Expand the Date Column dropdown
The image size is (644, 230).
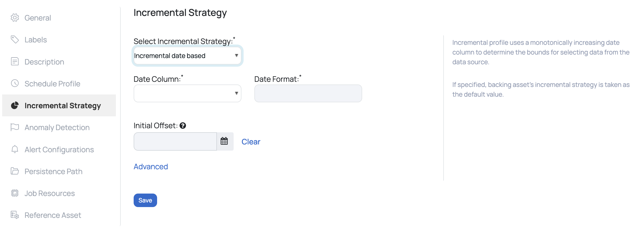coord(187,93)
